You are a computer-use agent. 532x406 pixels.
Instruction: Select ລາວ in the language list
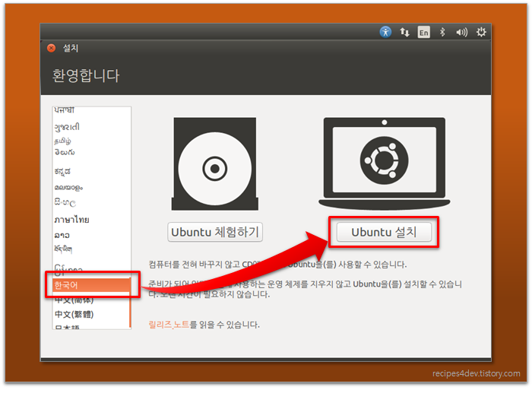91,235
